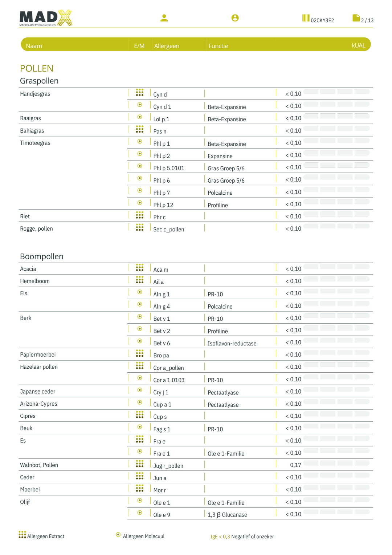Screen dimensions: 392x555
Task: Click the MADx Macro Array Diagnostics logo
Action: (x=46, y=18)
